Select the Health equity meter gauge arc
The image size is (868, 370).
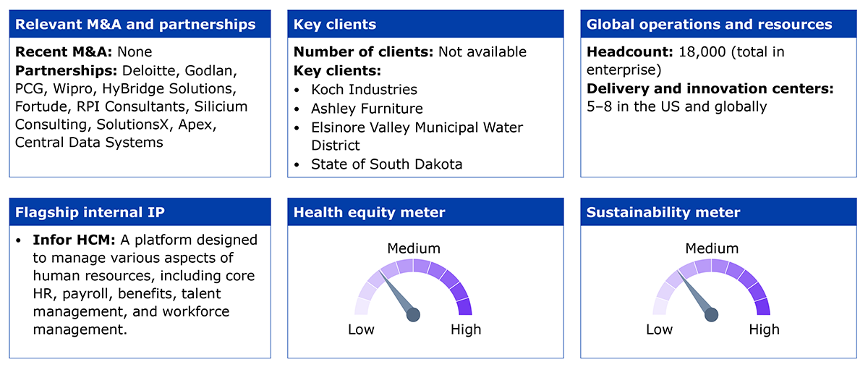(x=414, y=286)
